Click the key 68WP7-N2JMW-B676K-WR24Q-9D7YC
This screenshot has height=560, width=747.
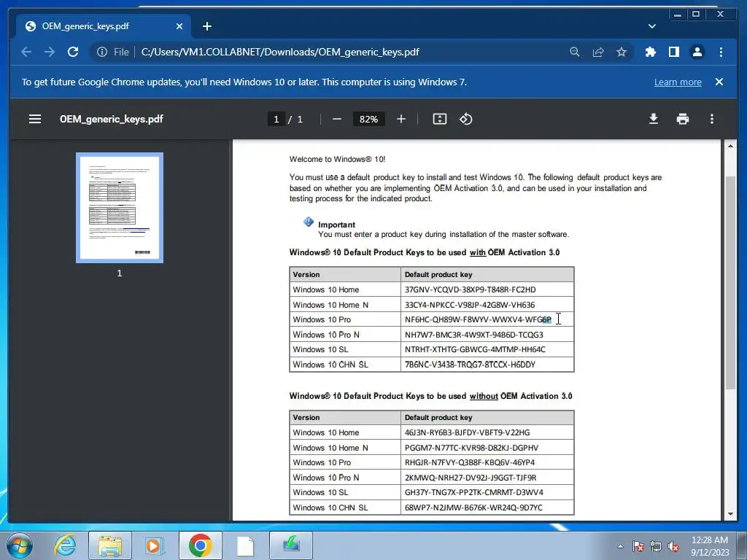(x=473, y=507)
